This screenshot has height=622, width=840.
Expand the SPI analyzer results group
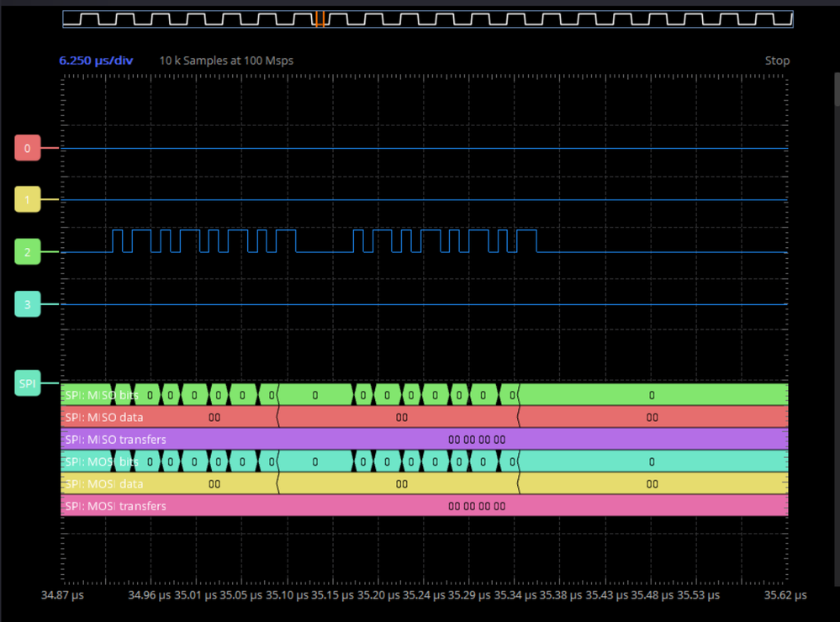(27, 382)
